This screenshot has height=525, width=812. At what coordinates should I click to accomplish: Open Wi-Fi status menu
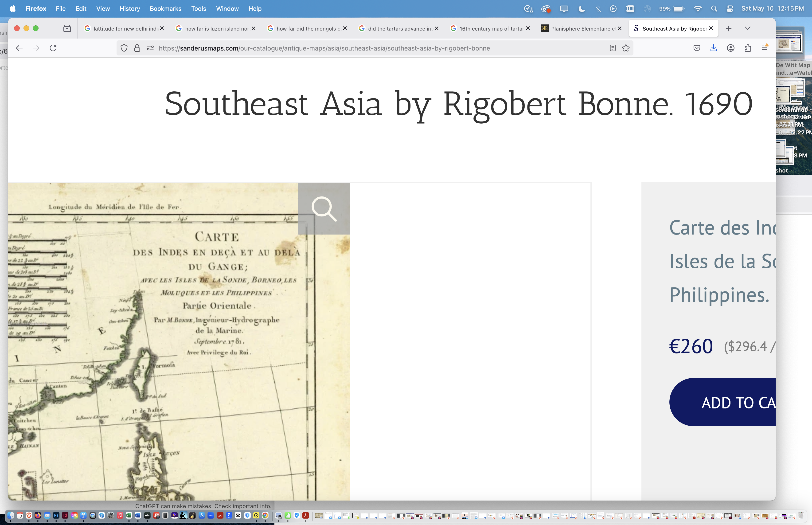(698, 8)
